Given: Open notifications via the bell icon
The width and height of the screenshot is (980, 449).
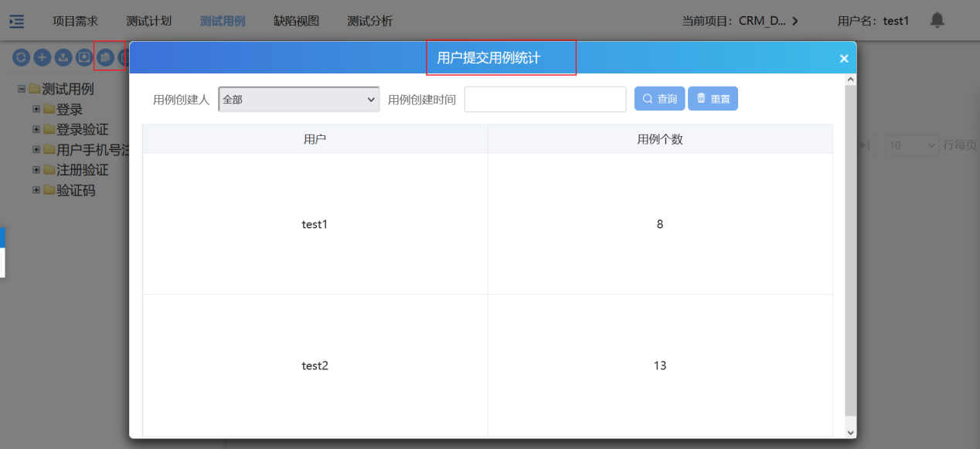Looking at the screenshot, I should point(937,20).
